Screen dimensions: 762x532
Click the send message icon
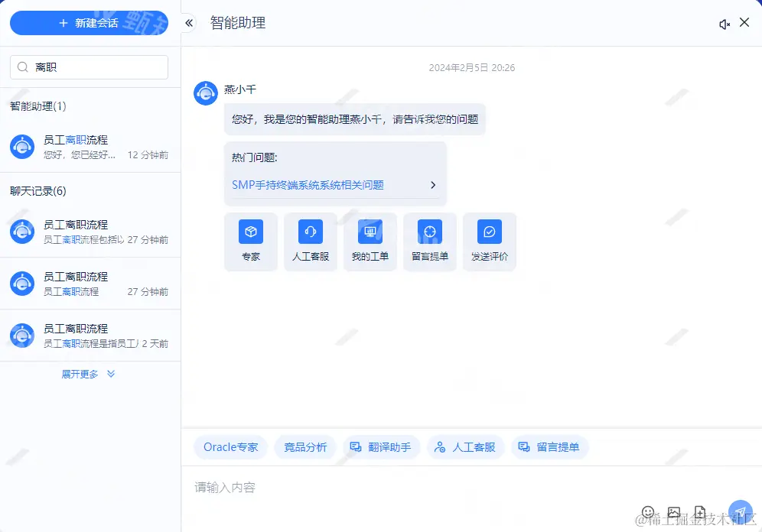pyautogui.click(x=739, y=511)
